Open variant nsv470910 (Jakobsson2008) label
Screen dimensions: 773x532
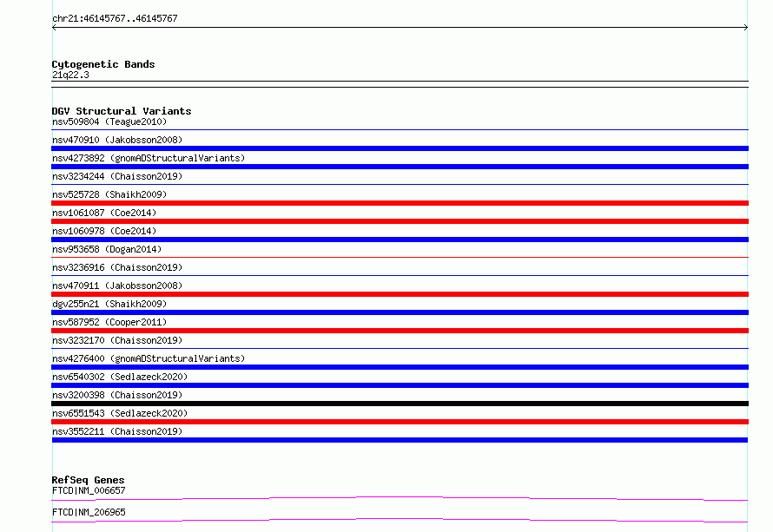tap(117, 140)
